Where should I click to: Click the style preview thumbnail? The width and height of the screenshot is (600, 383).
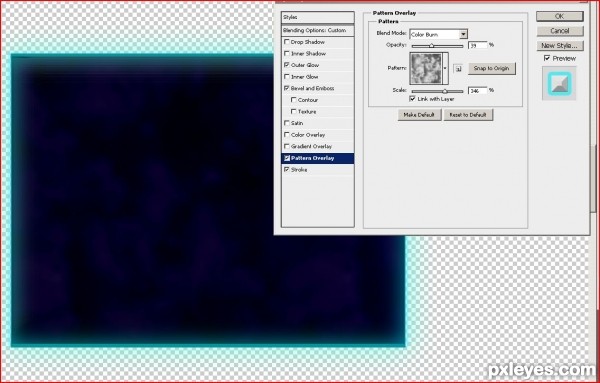559,83
